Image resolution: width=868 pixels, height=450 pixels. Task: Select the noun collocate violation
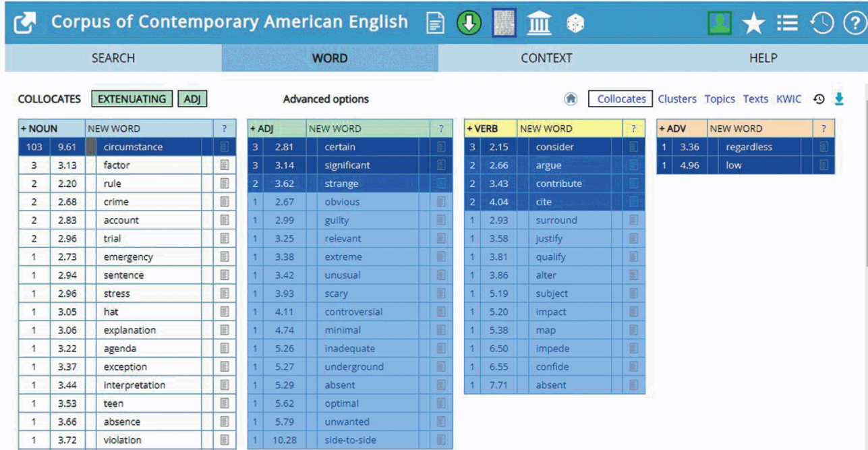pos(123,440)
